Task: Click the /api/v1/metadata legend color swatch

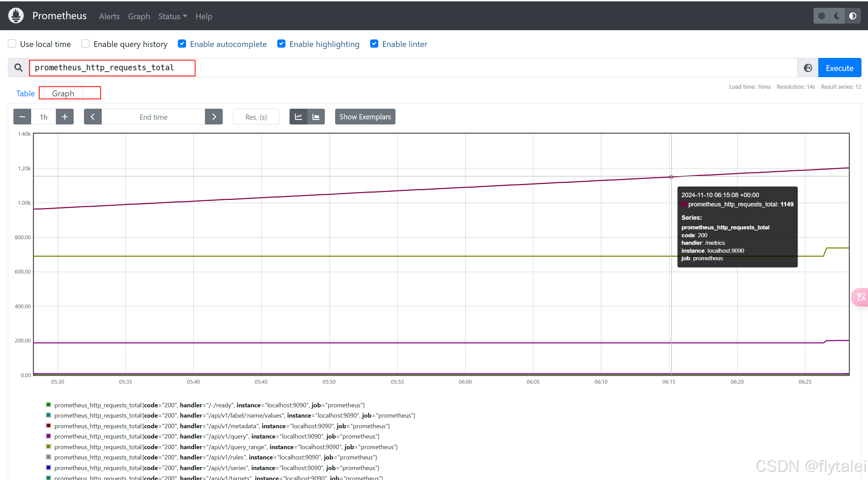Action: point(49,426)
